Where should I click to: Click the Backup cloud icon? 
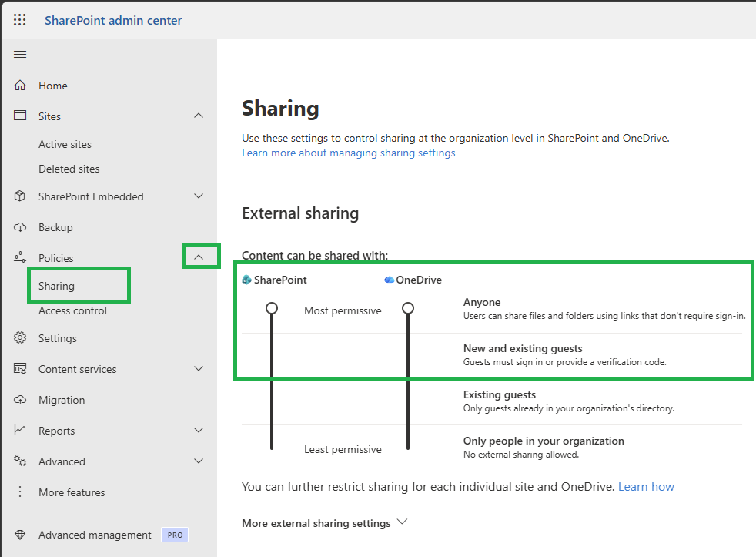[20, 226]
